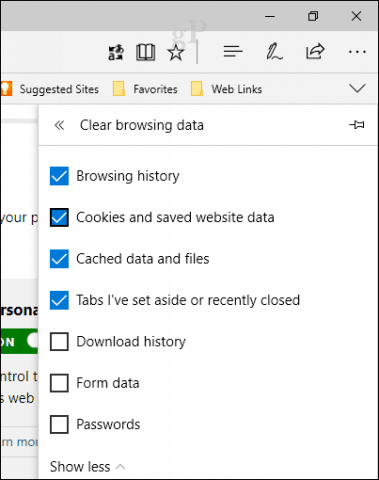Pin the Clear browsing data pane
This screenshot has height=480, width=379.
click(357, 125)
